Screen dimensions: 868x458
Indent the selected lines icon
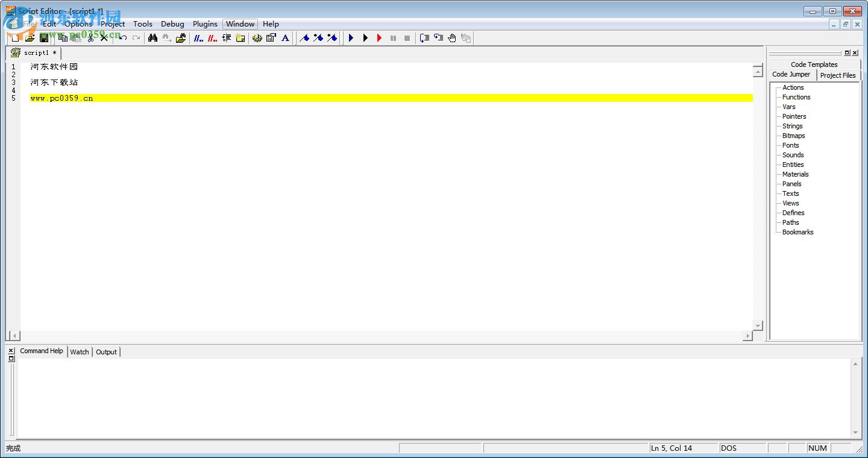pyautogui.click(x=227, y=38)
